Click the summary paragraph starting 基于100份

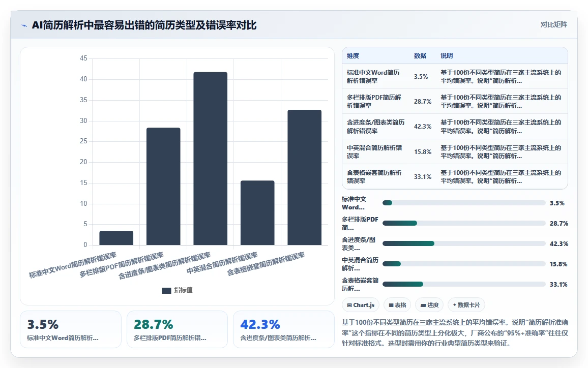point(455,333)
